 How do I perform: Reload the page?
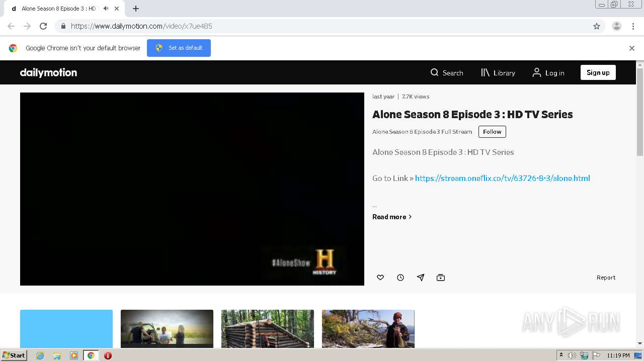tap(43, 26)
